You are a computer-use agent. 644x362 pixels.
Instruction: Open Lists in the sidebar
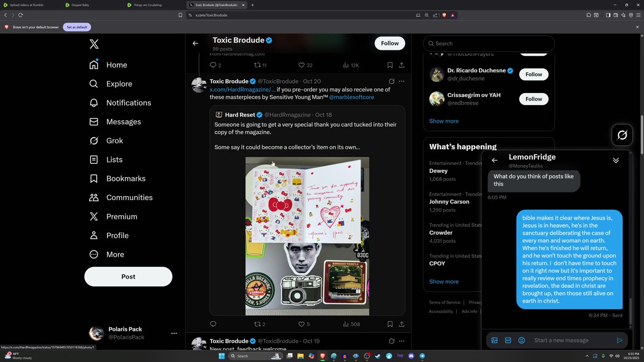[106, 159]
